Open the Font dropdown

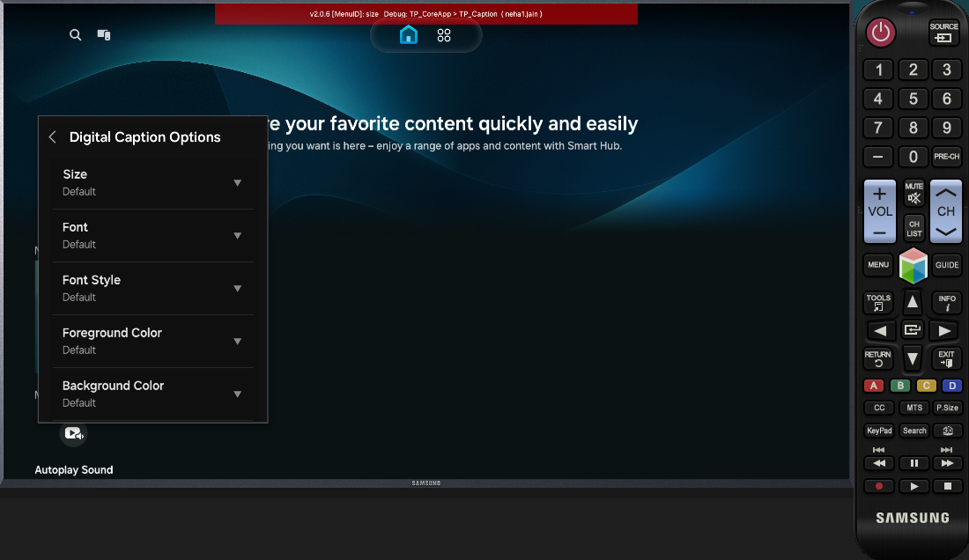pyautogui.click(x=238, y=235)
